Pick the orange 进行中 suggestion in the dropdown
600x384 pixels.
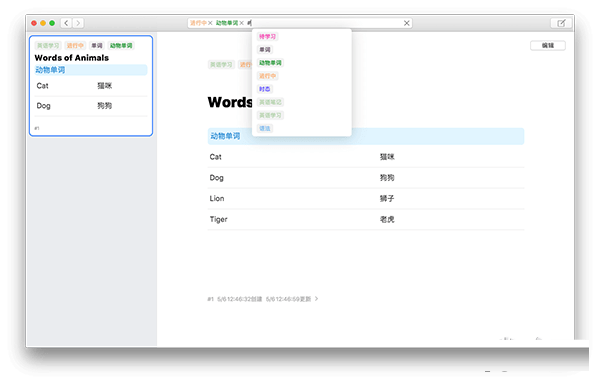click(x=267, y=76)
